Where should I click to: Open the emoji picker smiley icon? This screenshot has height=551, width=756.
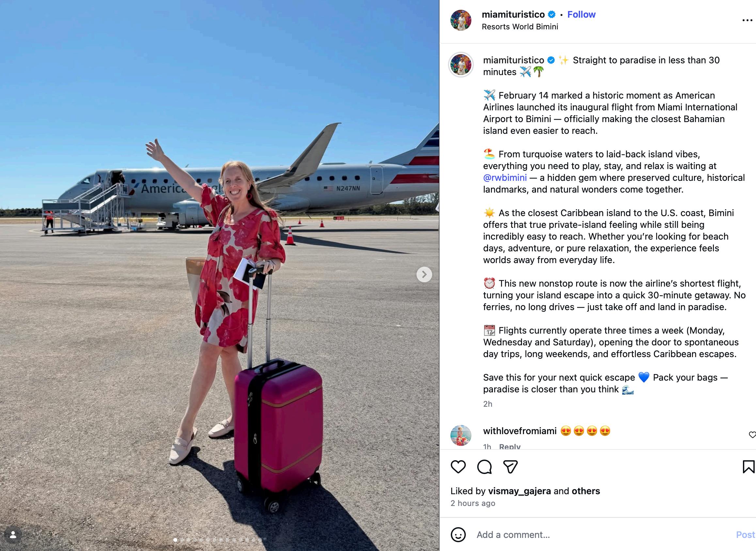point(458,535)
